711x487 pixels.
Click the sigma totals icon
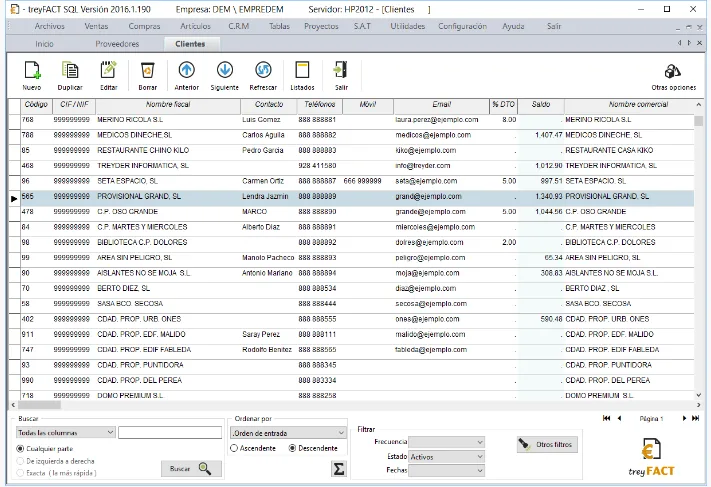point(338,469)
